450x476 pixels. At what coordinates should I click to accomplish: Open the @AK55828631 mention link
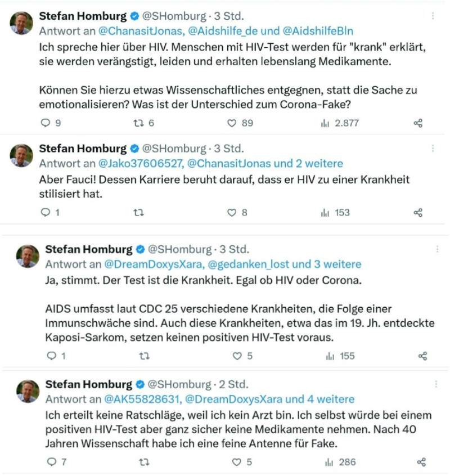(x=142, y=399)
